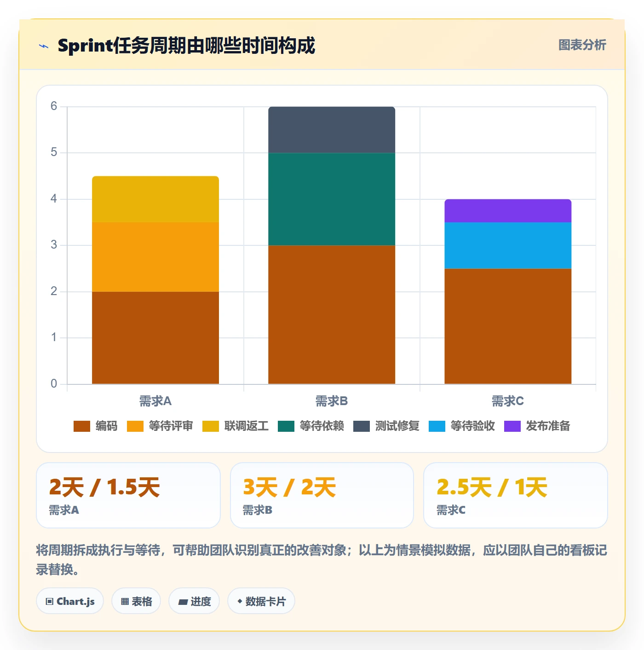
Task: Toggle the 编码 legend color swatch
Action: point(82,426)
